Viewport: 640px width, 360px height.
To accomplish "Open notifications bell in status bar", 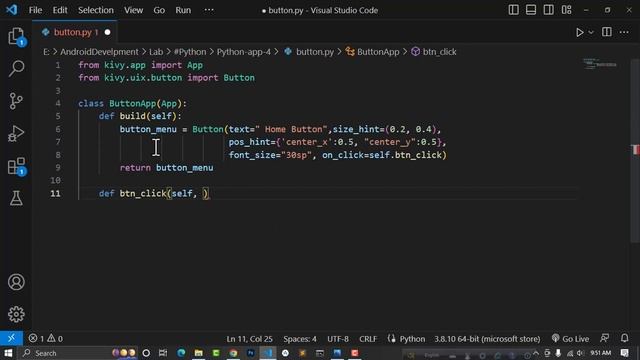I will (624, 338).
